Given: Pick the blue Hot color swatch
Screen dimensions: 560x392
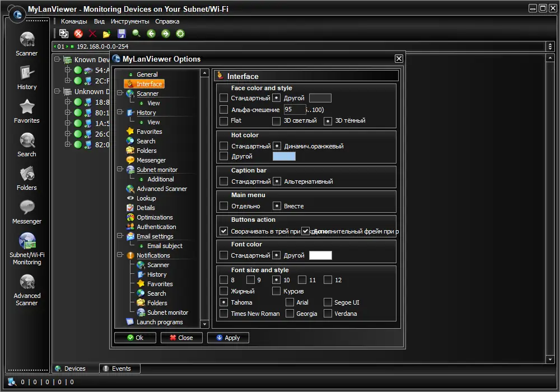Looking at the screenshot, I should pos(284,156).
